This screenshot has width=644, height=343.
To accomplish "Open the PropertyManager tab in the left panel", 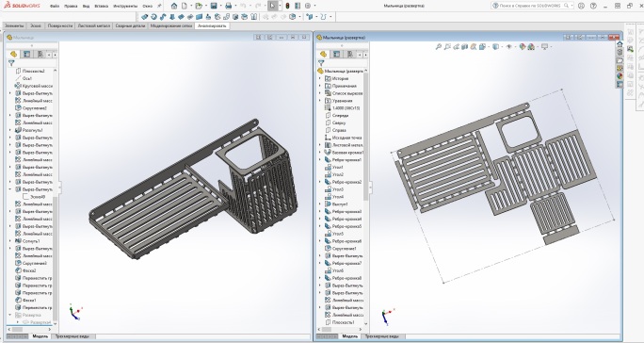I will coord(26,55).
